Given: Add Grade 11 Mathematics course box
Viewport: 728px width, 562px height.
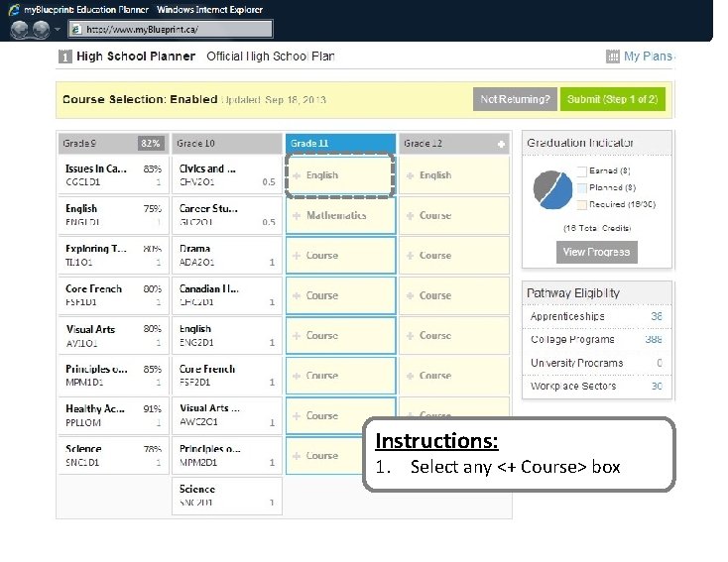Looking at the screenshot, I should (x=340, y=215).
